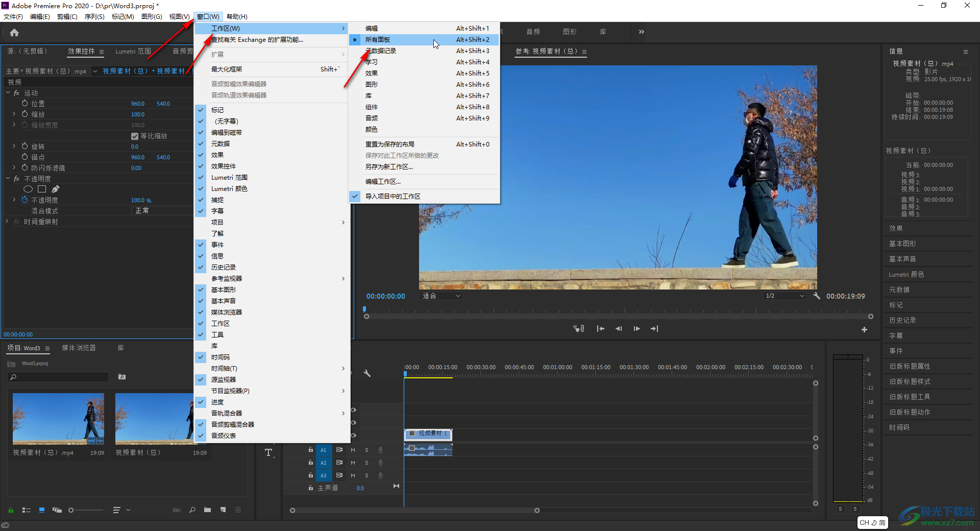Open the 效果控件 panel menu icon
Image resolution: width=980 pixels, height=531 pixels.
tap(102, 52)
